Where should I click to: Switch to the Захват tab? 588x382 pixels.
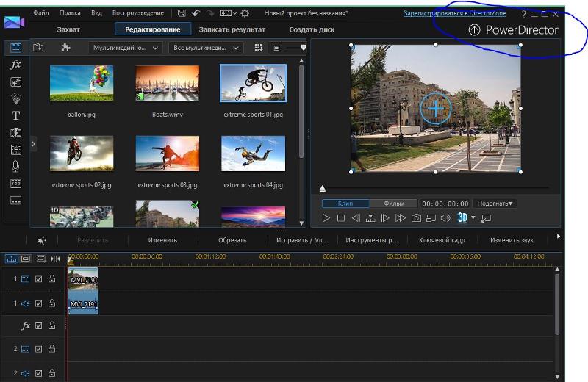click(68, 29)
